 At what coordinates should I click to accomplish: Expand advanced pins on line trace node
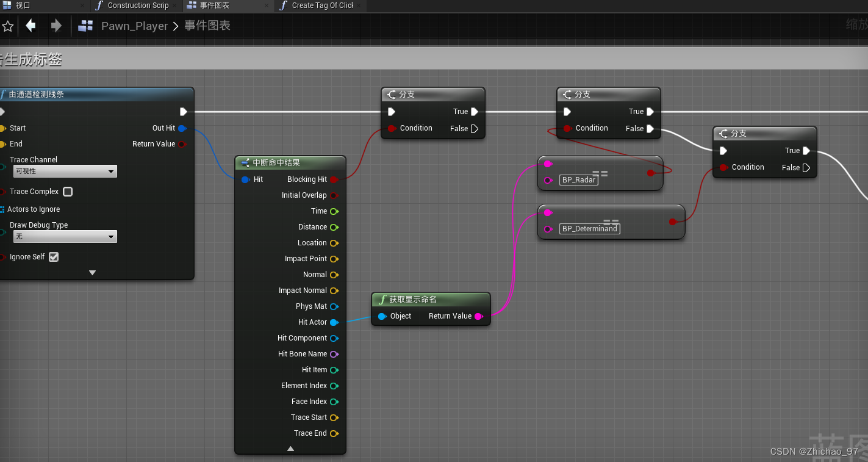click(x=93, y=273)
